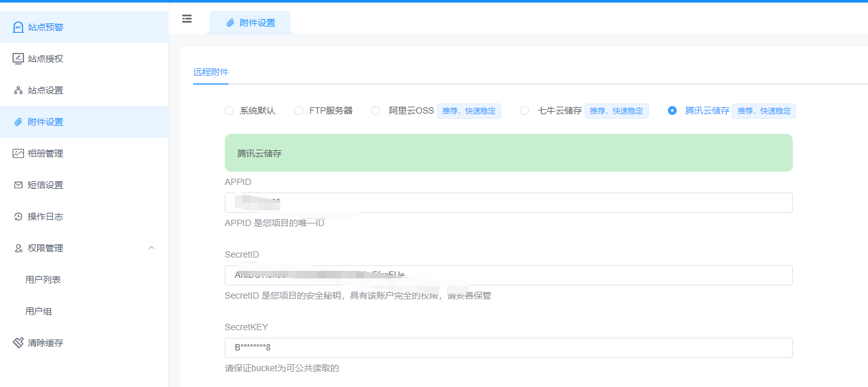This screenshot has height=387, width=868.
Task: Go to 站点设置 in the sidebar
Action: [x=84, y=90]
